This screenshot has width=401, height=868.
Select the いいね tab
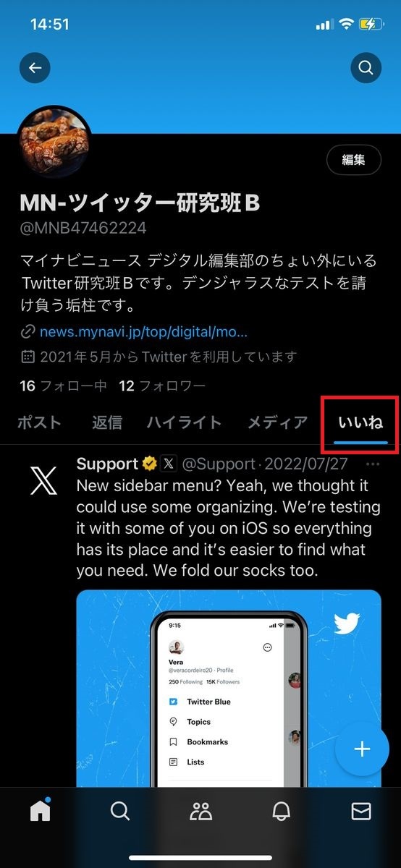click(x=360, y=424)
